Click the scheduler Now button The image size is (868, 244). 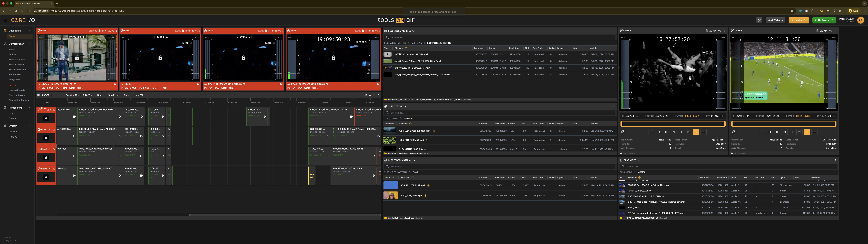click(x=99, y=95)
